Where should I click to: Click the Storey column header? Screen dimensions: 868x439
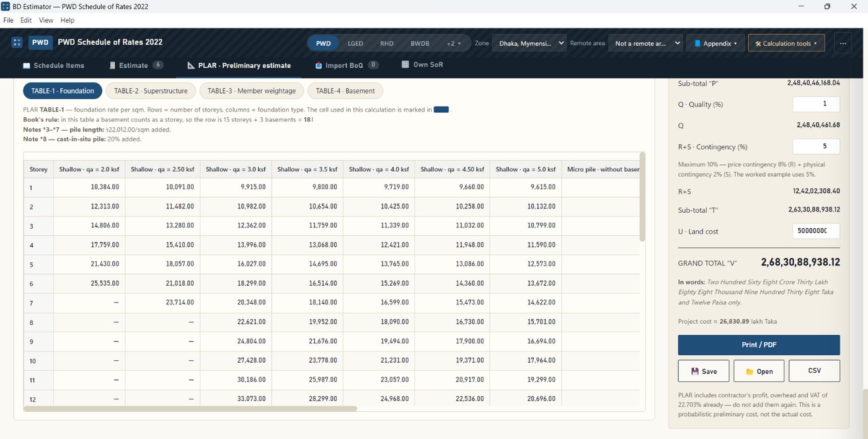[38, 169]
